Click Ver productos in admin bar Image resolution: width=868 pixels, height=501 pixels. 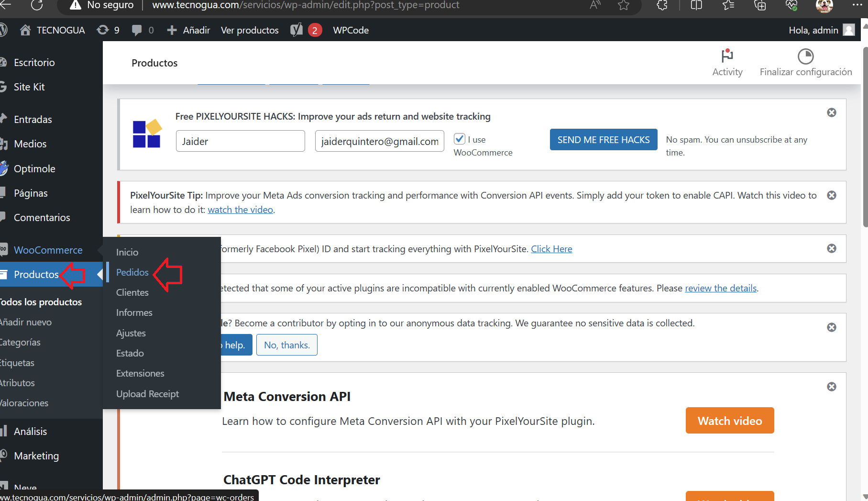point(250,30)
